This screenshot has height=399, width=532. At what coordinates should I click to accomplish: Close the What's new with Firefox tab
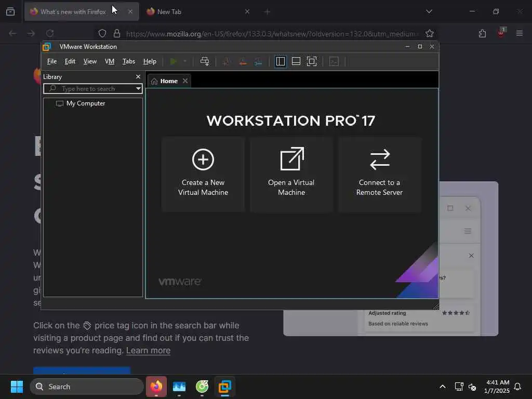click(x=130, y=11)
